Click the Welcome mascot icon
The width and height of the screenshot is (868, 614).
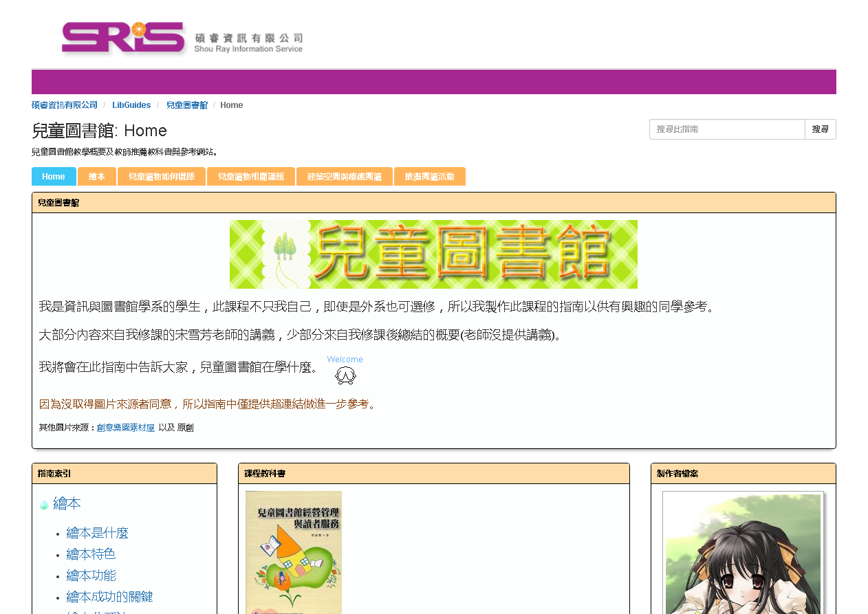coord(345,373)
